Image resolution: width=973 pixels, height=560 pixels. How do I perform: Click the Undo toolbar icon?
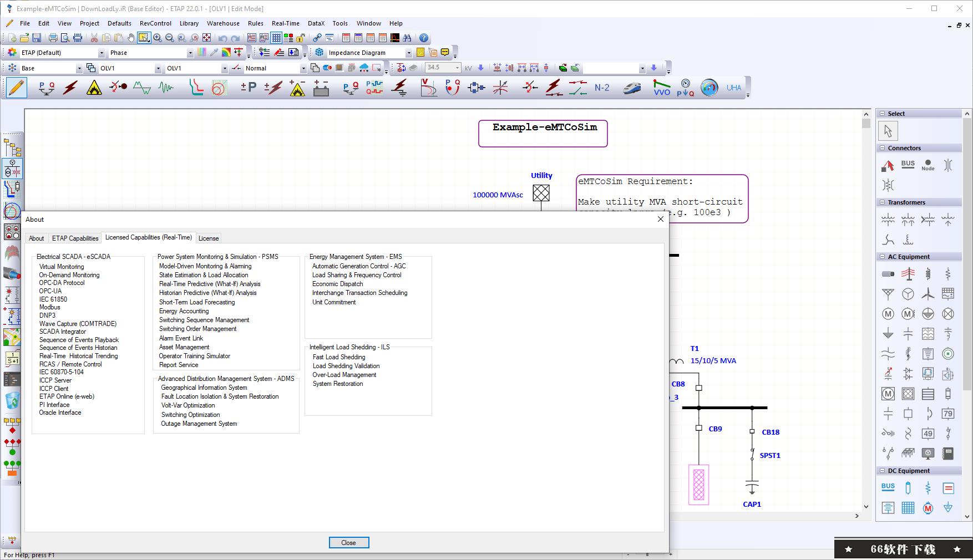[223, 38]
